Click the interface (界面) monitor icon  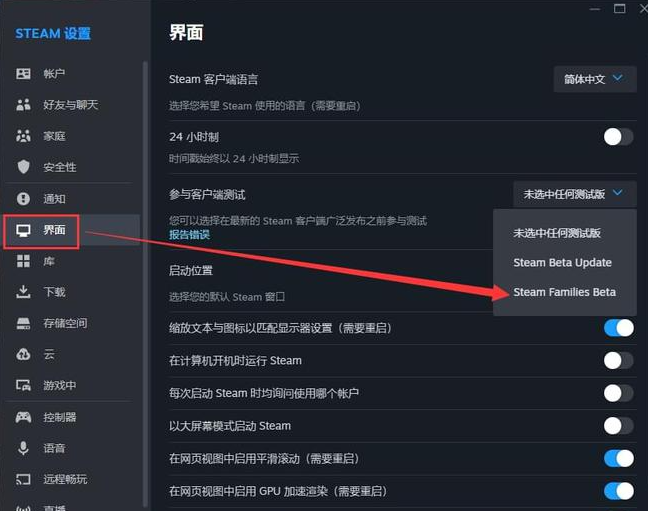tap(23, 230)
